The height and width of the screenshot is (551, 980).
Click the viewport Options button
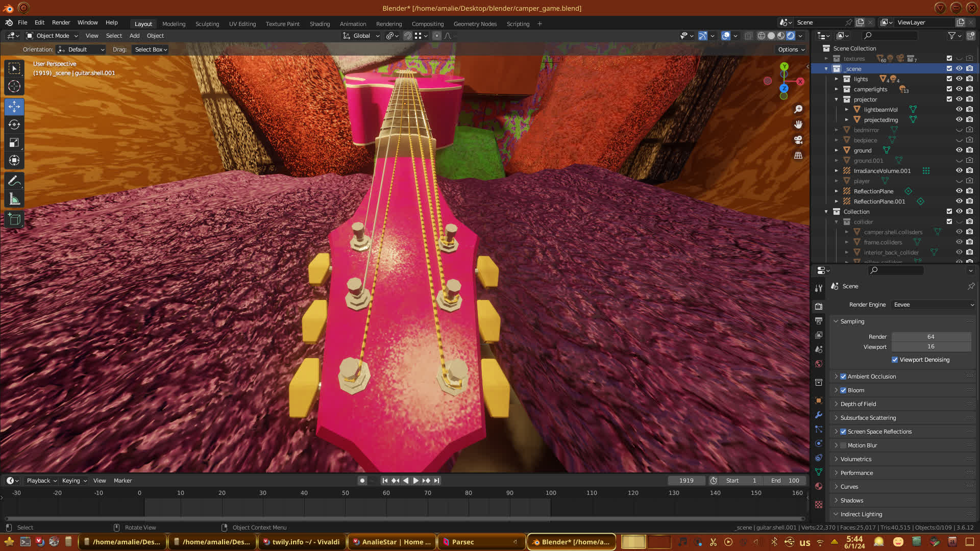pyautogui.click(x=791, y=49)
